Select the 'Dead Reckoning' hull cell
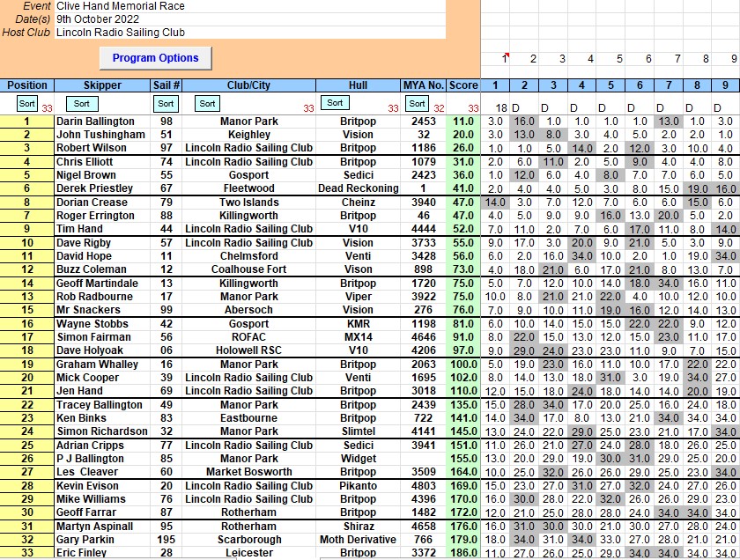The width and height of the screenshot is (740, 560). [358, 188]
